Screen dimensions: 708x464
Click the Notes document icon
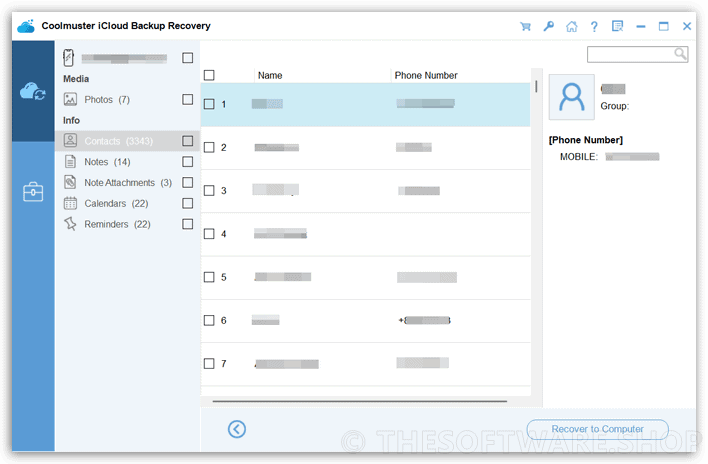pos(70,161)
